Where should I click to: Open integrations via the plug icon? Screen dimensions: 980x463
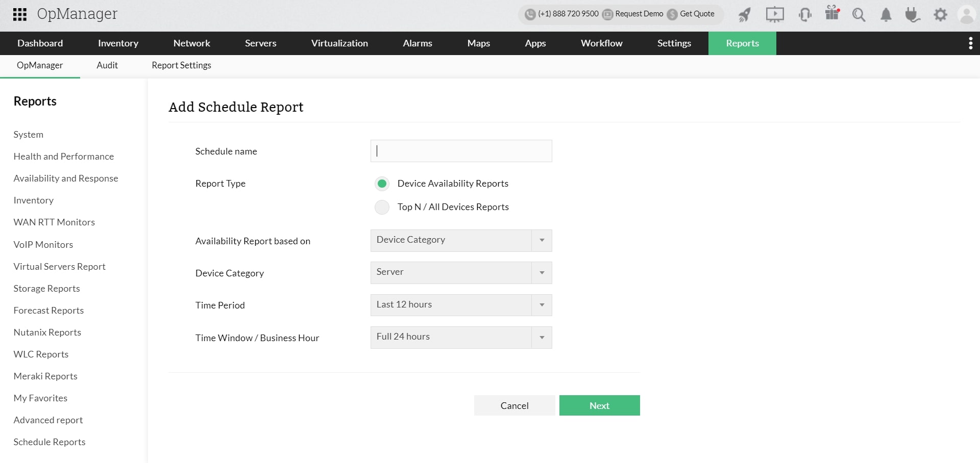(x=913, y=15)
